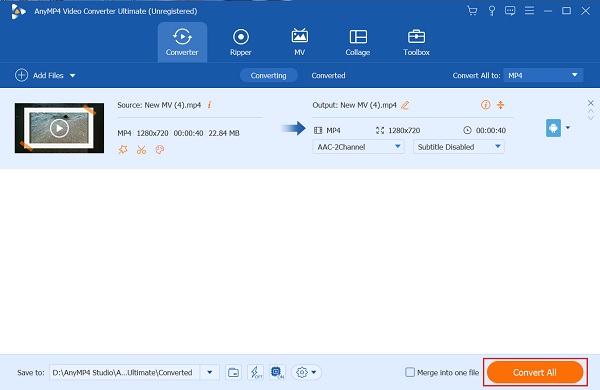Open the shopping cart purchase icon
The width and height of the screenshot is (600, 390).
pyautogui.click(x=472, y=11)
